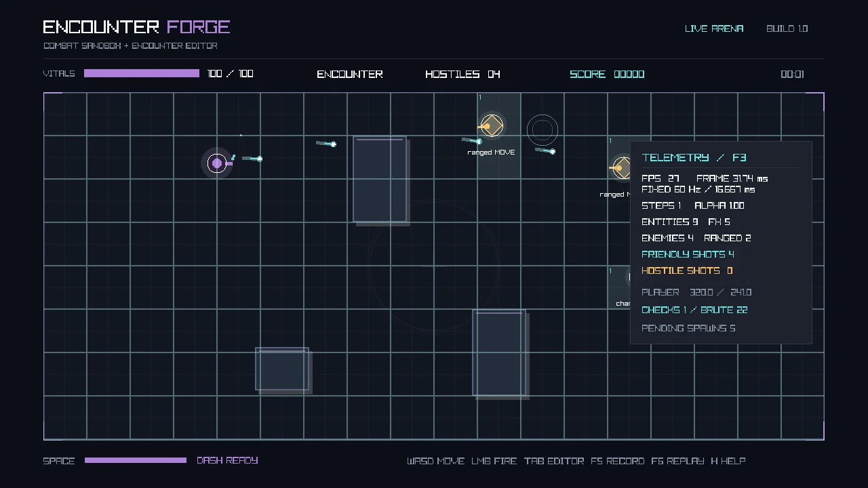868x488 pixels.
Task: Click the 00:01 elapsed timer
Action: point(792,74)
